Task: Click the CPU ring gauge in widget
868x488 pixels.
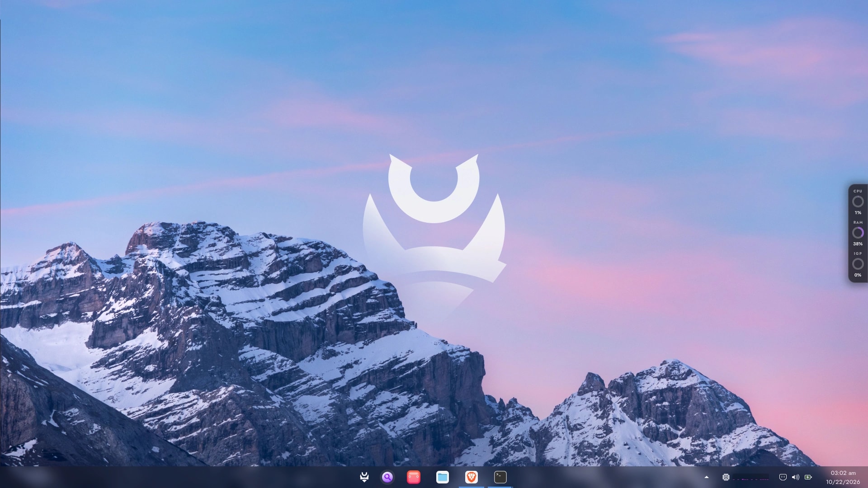Action: point(858,202)
